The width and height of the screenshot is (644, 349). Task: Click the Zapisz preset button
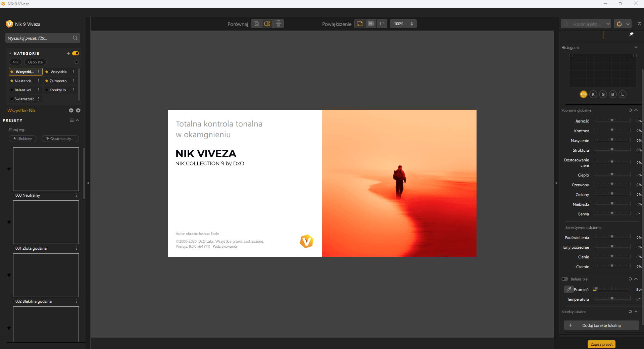601,344
